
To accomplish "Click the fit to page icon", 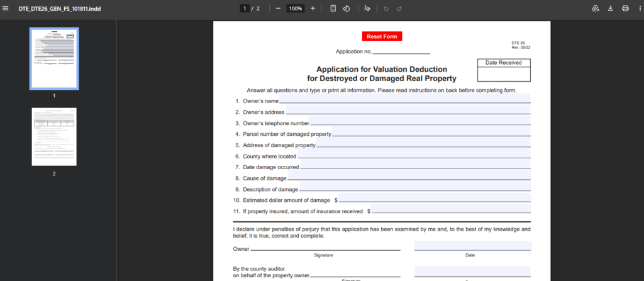I will 333,8.
